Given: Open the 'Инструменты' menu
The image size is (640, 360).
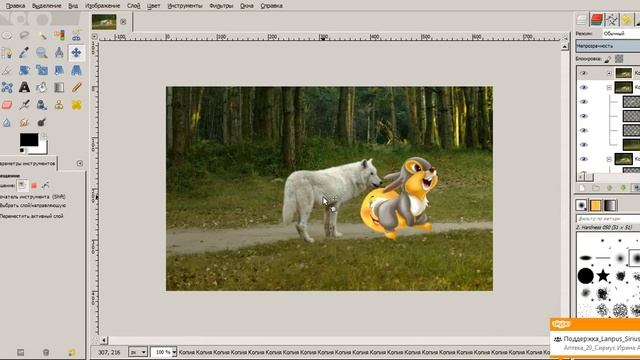Looking at the screenshot, I should [185, 6].
